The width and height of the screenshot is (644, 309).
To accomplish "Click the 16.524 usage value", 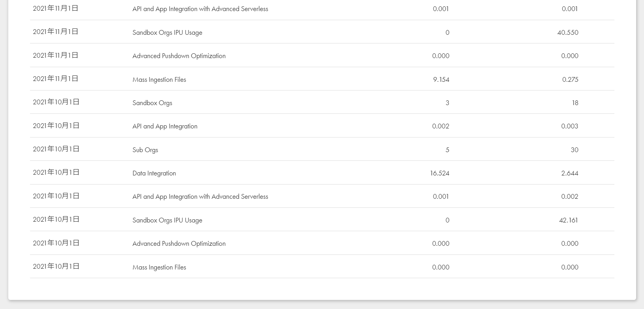I will [x=439, y=173].
